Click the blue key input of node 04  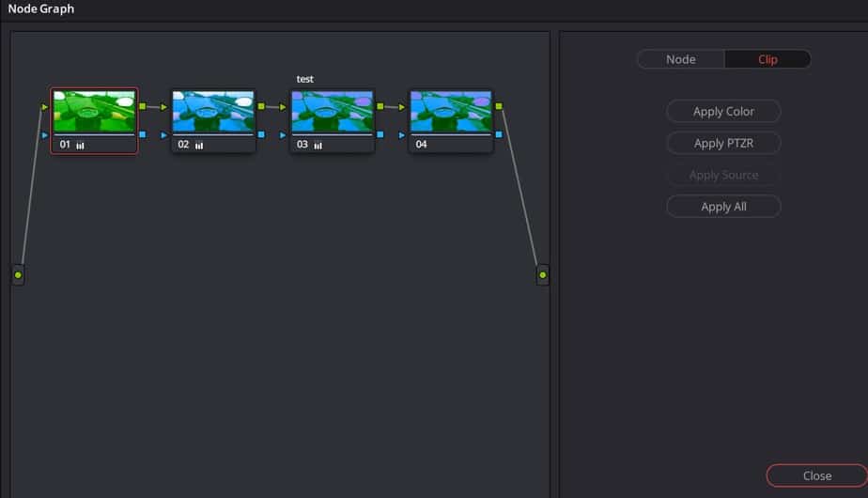click(402, 135)
